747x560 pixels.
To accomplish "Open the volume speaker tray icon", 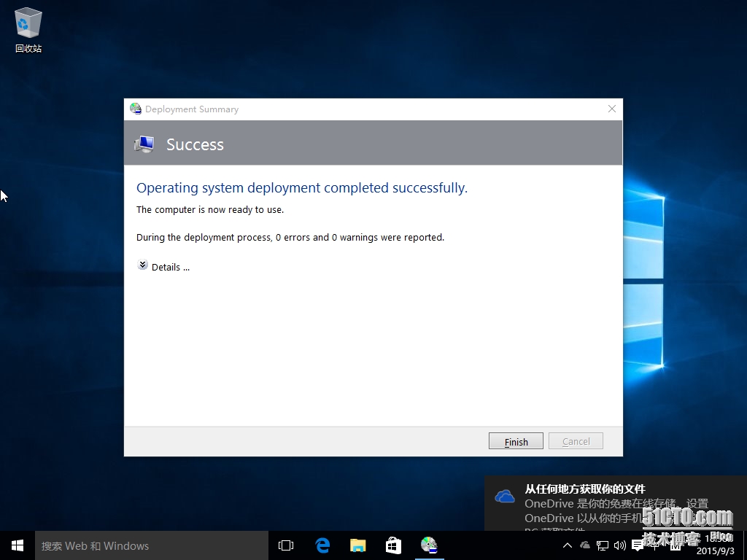I will [620, 545].
